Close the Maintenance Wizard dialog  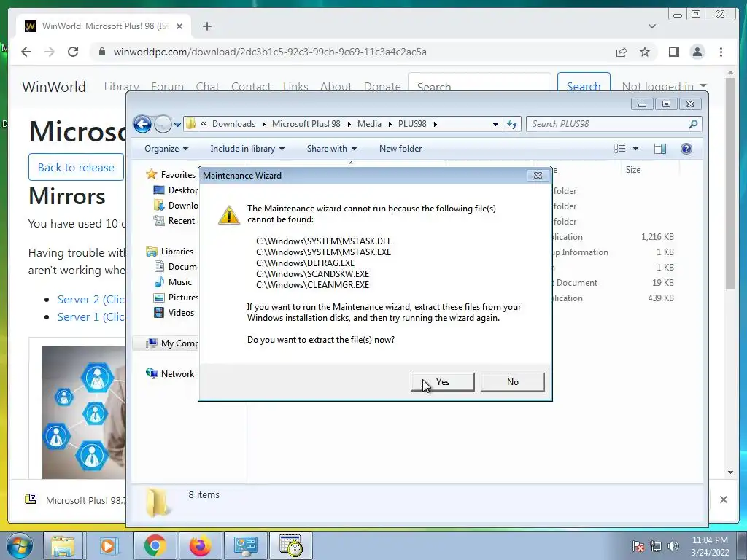click(x=538, y=175)
